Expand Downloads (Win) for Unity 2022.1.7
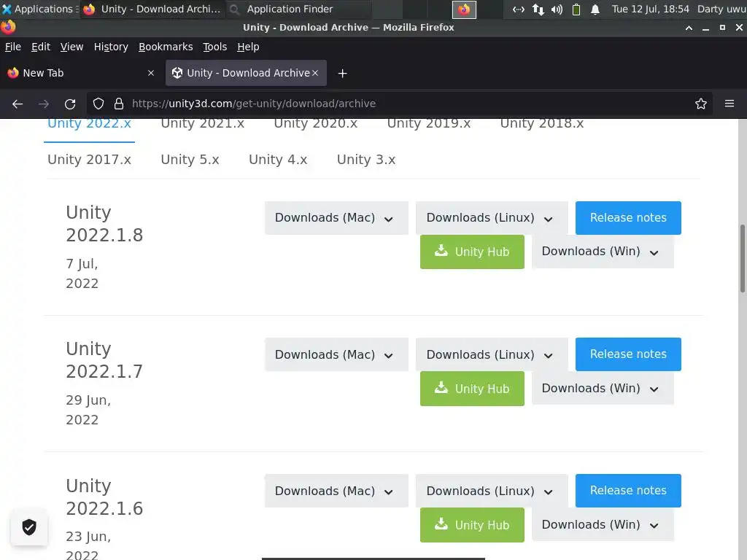Viewport: 747px width, 560px height. [x=603, y=388]
